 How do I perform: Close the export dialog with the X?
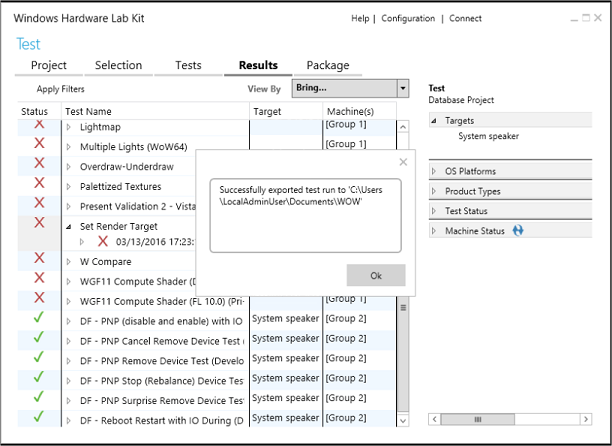click(403, 162)
